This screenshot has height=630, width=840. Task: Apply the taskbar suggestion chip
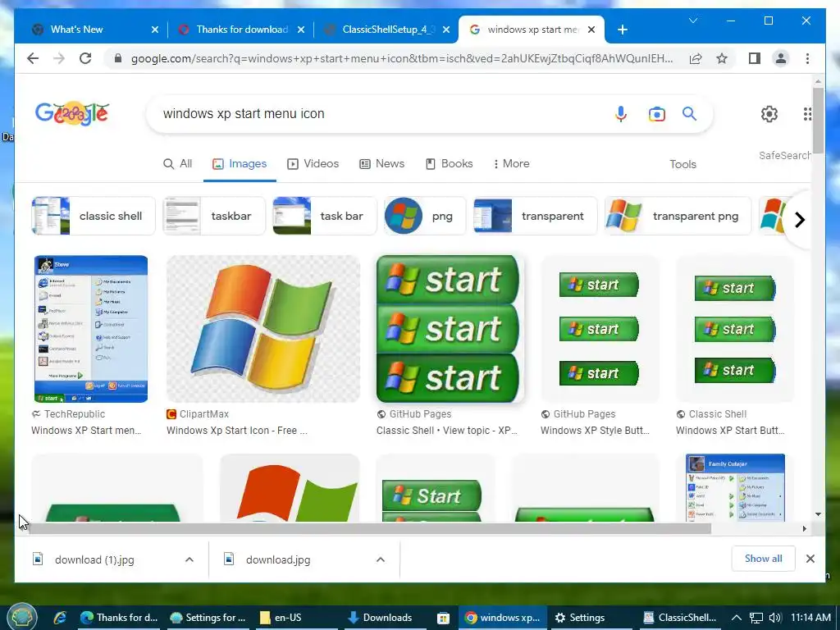click(214, 216)
